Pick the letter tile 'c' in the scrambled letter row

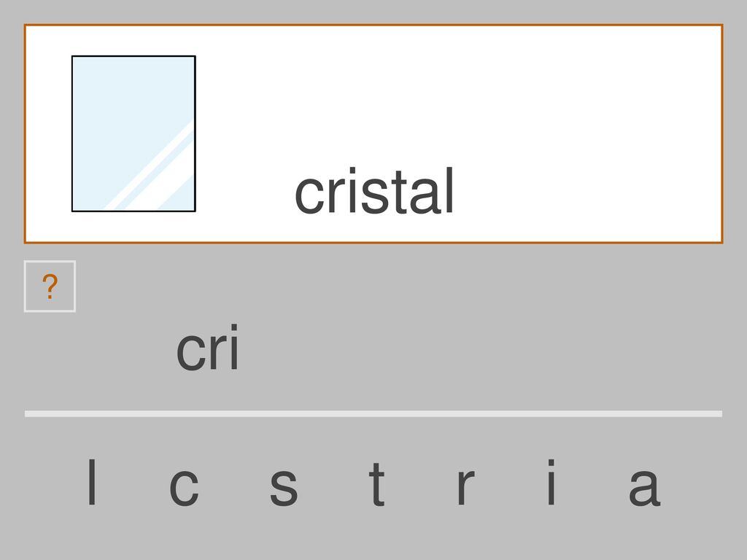184,486
